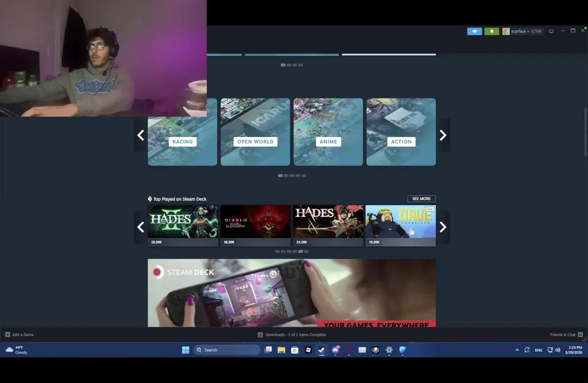Open Downloads status at bottom bar
588x383 pixels.
click(292, 335)
